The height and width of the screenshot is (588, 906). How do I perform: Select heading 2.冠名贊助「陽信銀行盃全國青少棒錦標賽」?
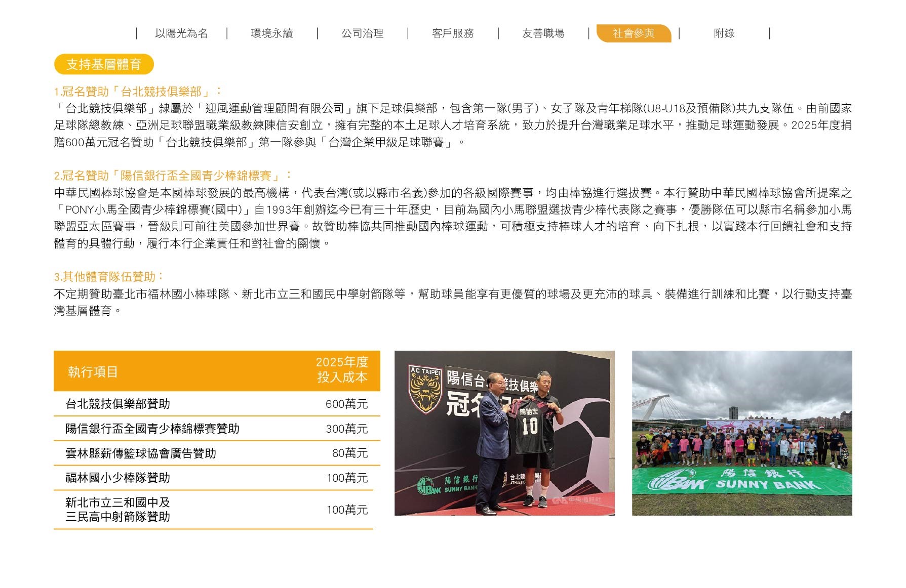pos(173,176)
